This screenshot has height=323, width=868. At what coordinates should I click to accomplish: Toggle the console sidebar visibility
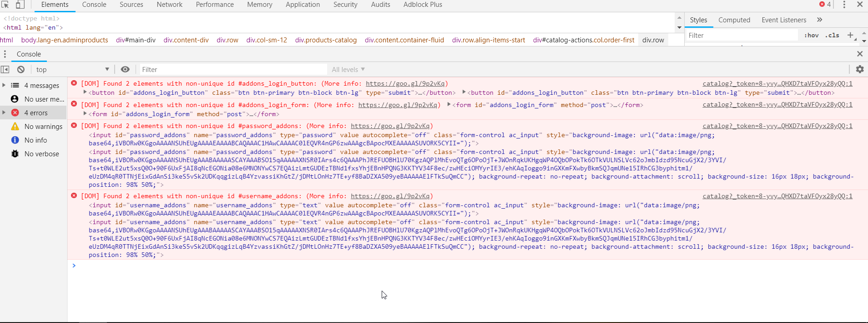[5, 69]
